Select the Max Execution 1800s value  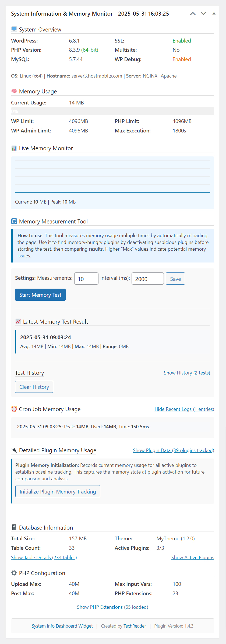tap(179, 131)
